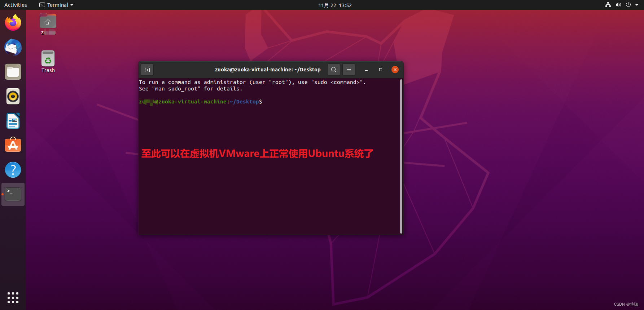This screenshot has height=310, width=644.
Task: Open Firefox from the dock
Action: tap(13, 23)
